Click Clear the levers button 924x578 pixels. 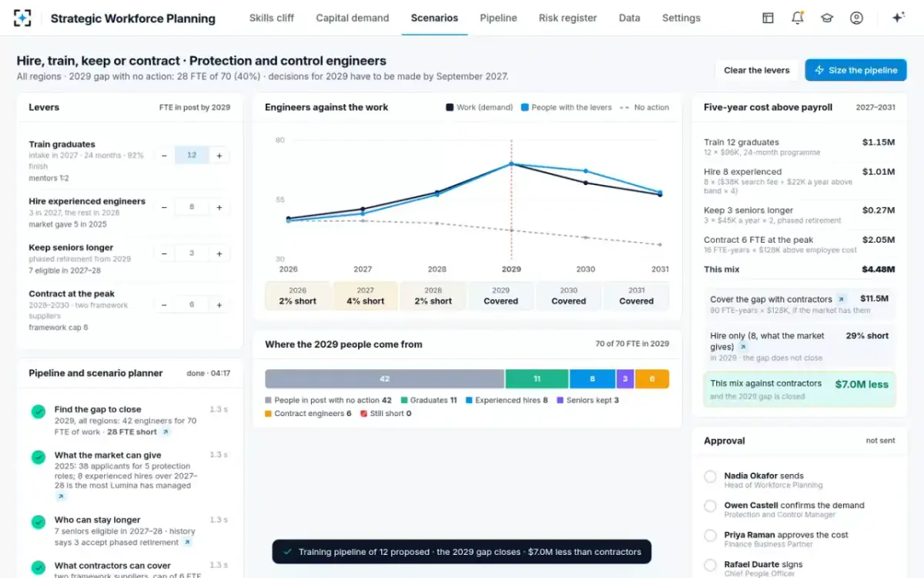757,70
